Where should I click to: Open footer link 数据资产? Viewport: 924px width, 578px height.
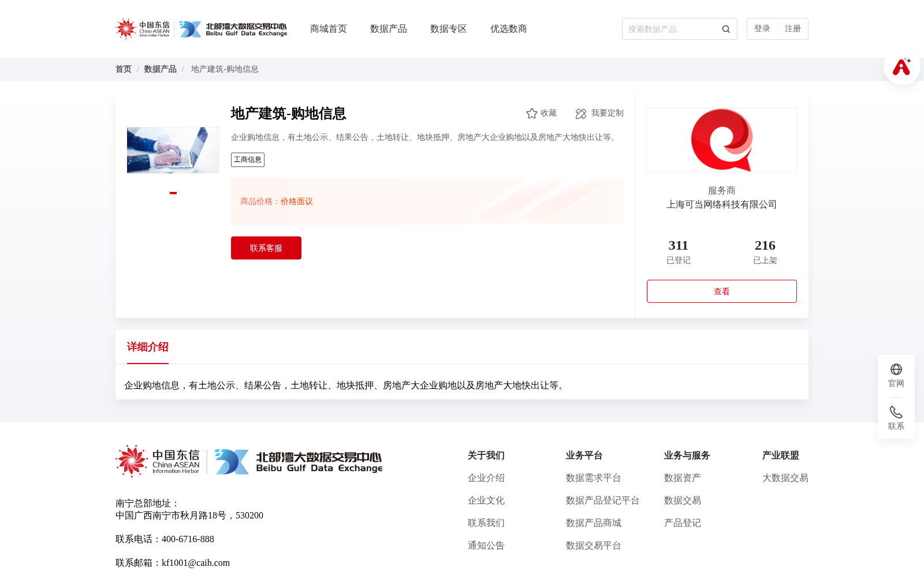click(x=683, y=478)
